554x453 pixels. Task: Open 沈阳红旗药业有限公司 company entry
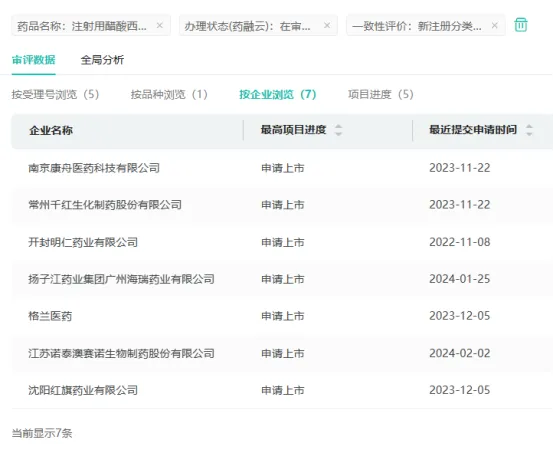tap(83, 390)
